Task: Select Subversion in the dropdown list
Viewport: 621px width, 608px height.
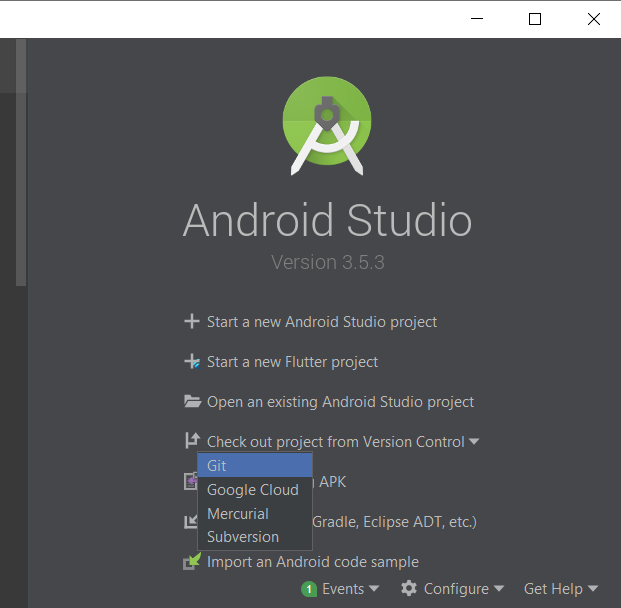Action: pos(255,537)
